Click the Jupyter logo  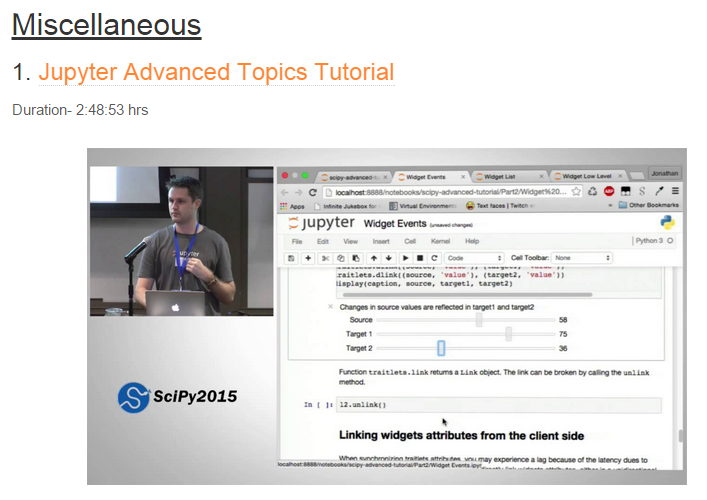321,223
